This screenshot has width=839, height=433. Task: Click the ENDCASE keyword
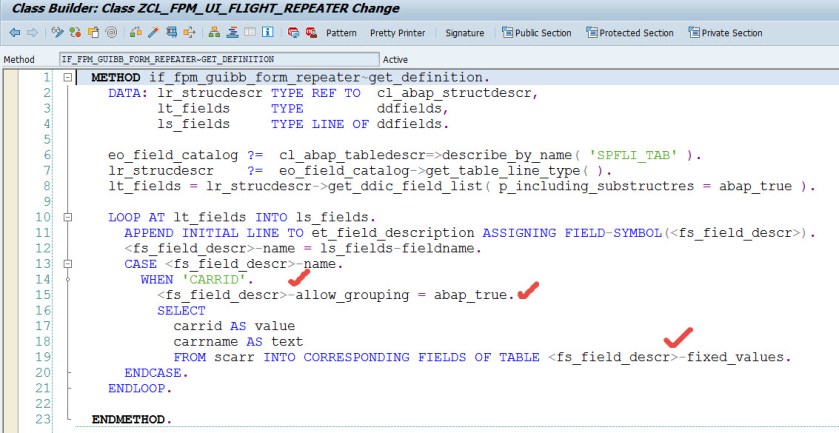pyautogui.click(x=152, y=373)
